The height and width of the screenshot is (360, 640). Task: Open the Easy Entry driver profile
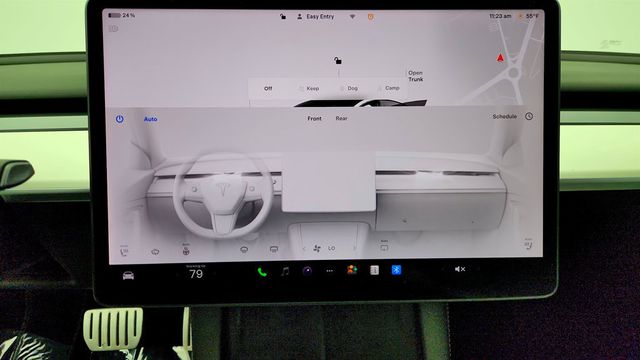tap(316, 17)
